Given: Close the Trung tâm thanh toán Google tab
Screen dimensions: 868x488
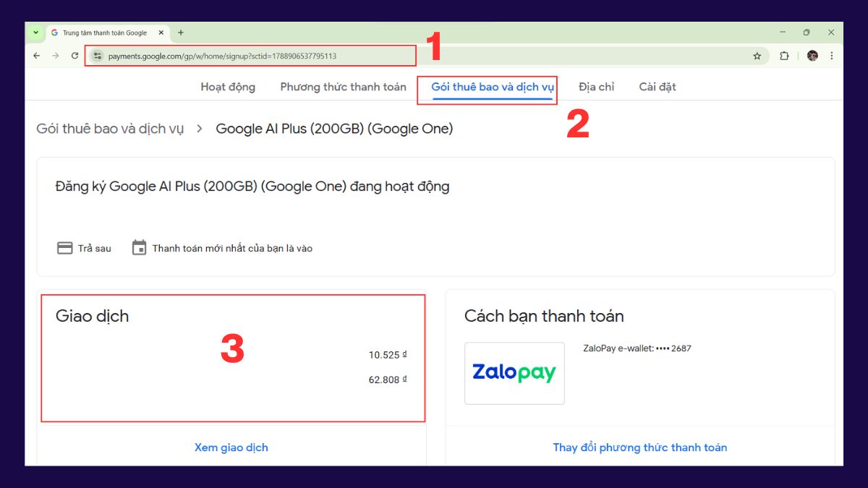Looking at the screenshot, I should [x=161, y=33].
